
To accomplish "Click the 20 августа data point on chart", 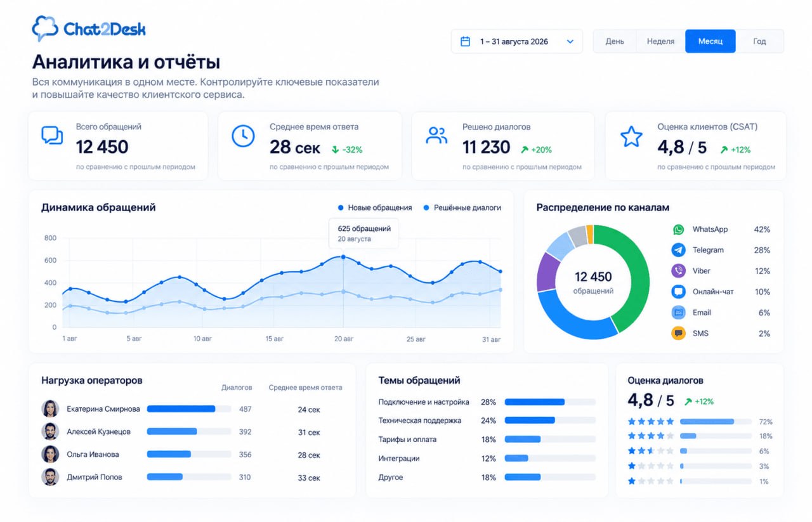I will (x=343, y=257).
